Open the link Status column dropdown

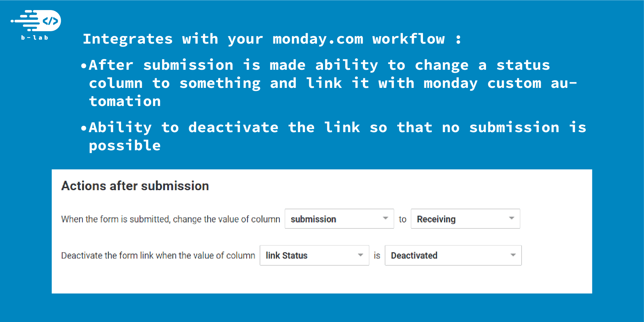coord(314,255)
